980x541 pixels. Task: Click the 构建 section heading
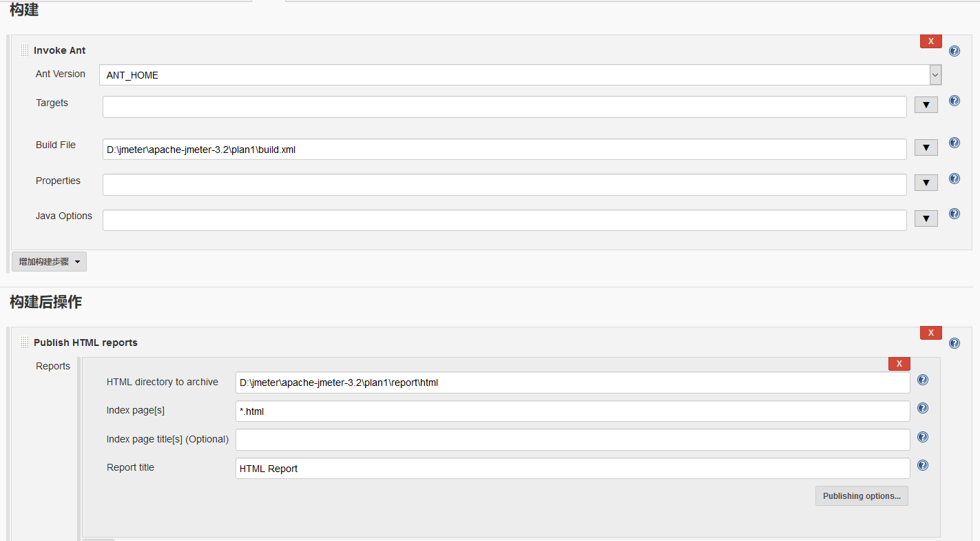point(24,10)
